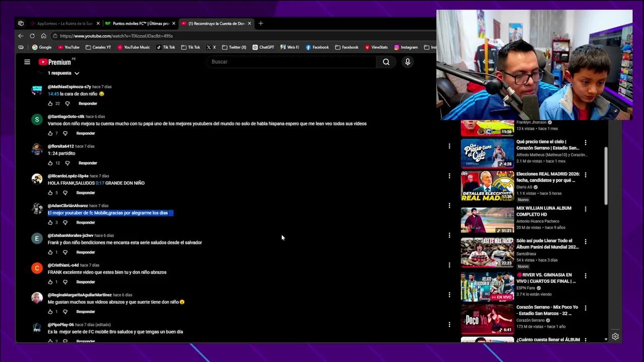Open the Instagram bookmark
The width and height of the screenshot is (644, 362).
406,47
